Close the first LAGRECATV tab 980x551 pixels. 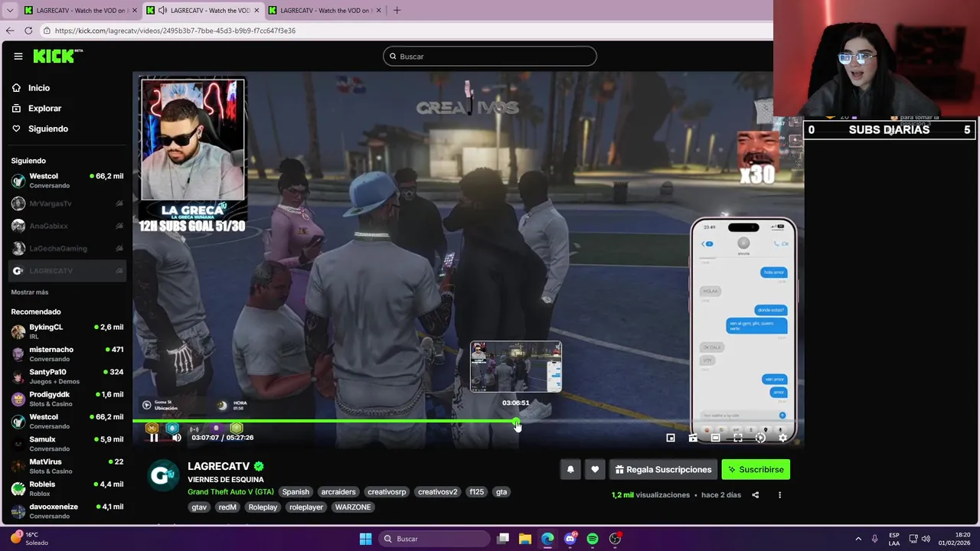[x=135, y=11]
